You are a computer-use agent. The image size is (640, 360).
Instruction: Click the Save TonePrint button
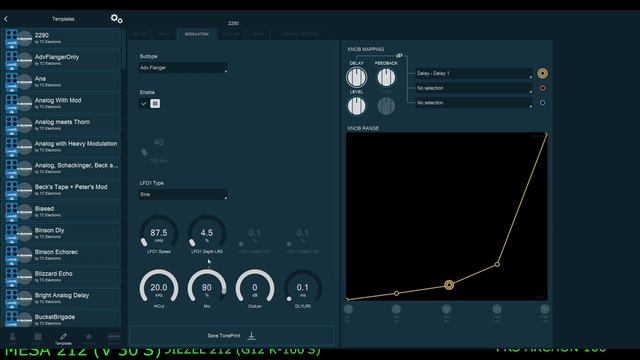tap(232, 336)
